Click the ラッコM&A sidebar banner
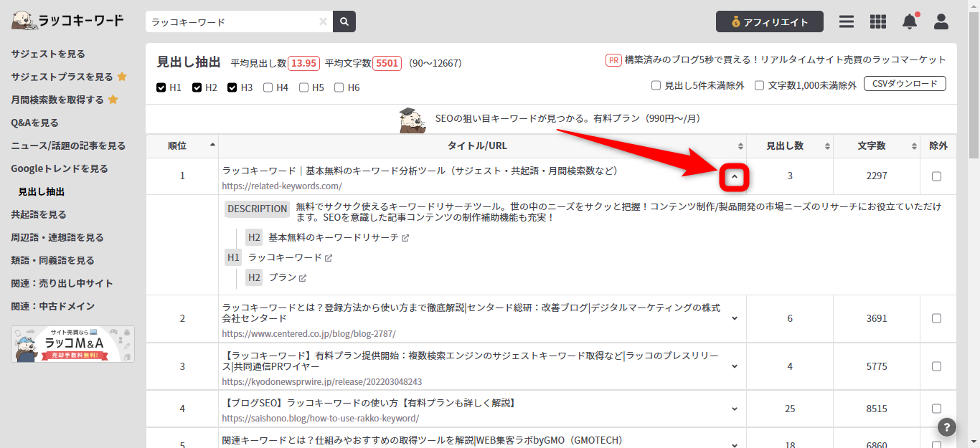The width and height of the screenshot is (980, 448). click(x=72, y=344)
